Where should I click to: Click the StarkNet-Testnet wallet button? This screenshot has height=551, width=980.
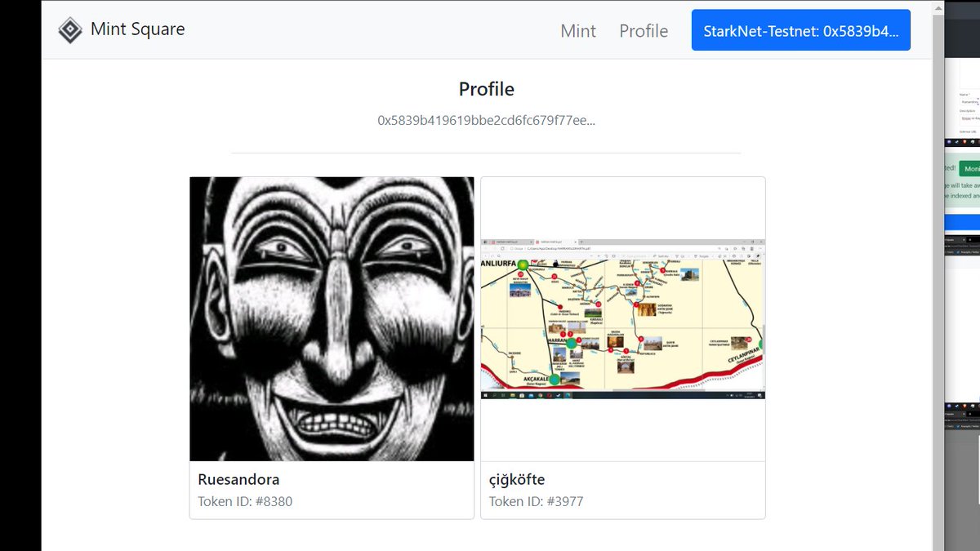tap(801, 30)
